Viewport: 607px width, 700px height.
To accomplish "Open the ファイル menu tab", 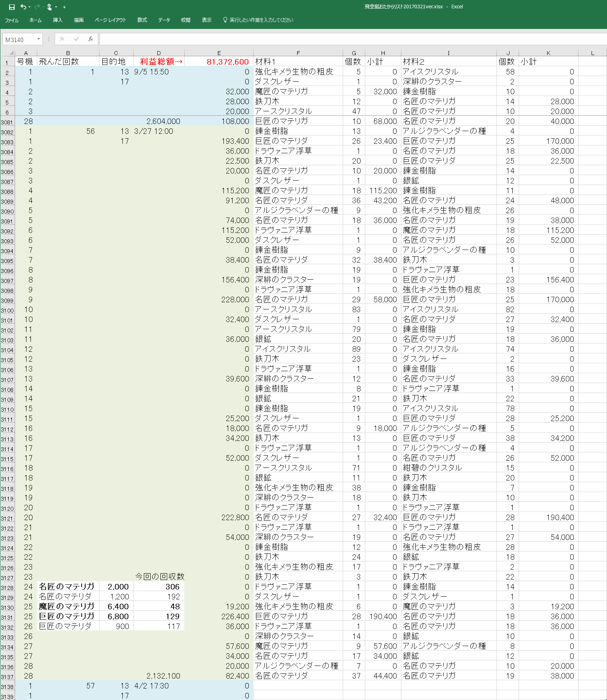I will tap(11, 20).
